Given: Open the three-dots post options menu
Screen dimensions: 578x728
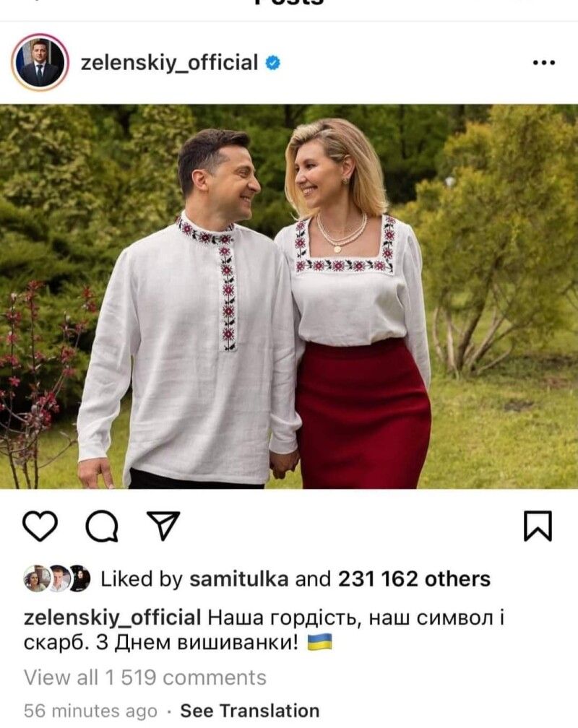Looking at the screenshot, I should click(x=543, y=63).
